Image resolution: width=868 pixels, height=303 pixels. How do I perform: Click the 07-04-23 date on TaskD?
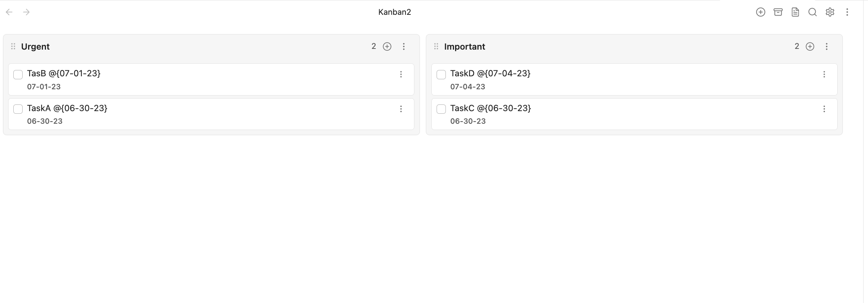[467, 87]
